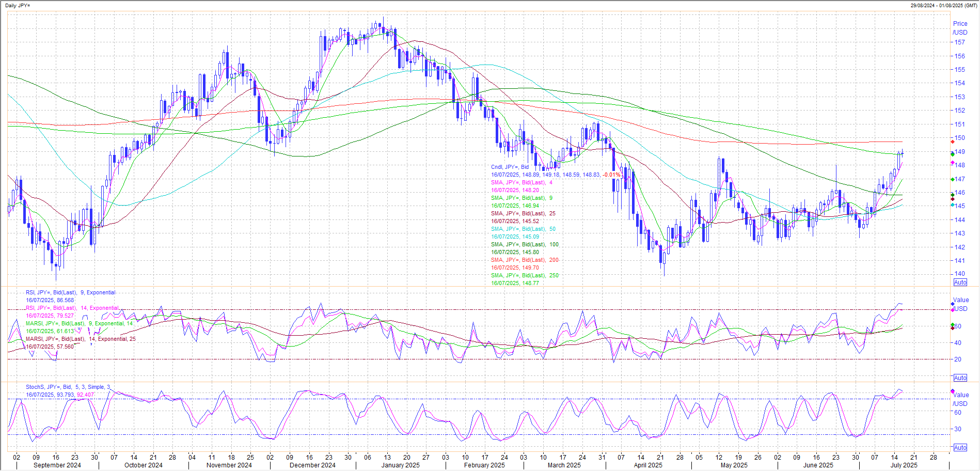
Task: Select the 'SMA, JPY=, Bid(Last), 100' legend entry
Action: click(x=525, y=245)
